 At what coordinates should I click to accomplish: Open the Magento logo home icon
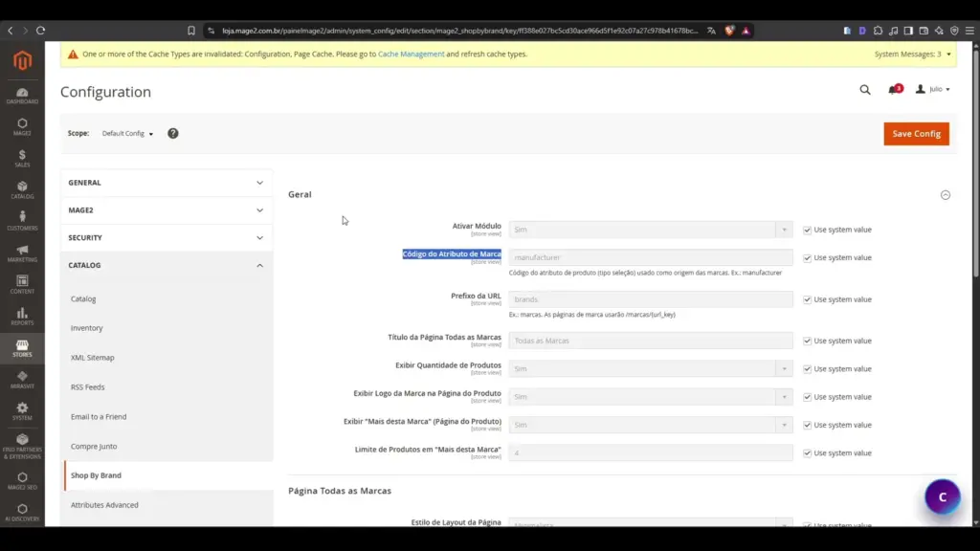(23, 60)
